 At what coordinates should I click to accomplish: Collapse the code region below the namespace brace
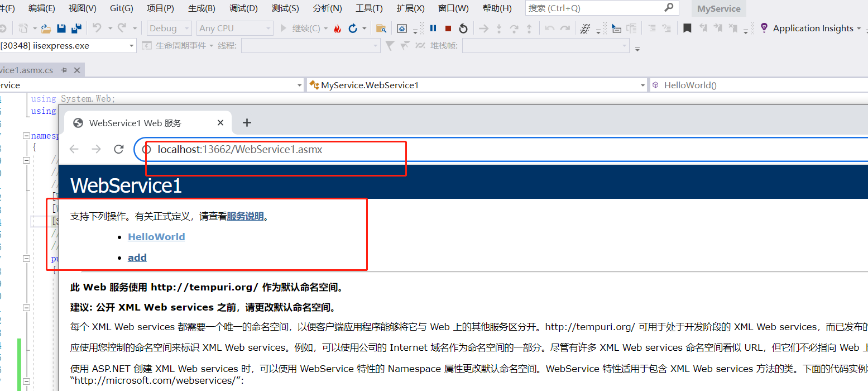pyautogui.click(x=26, y=160)
